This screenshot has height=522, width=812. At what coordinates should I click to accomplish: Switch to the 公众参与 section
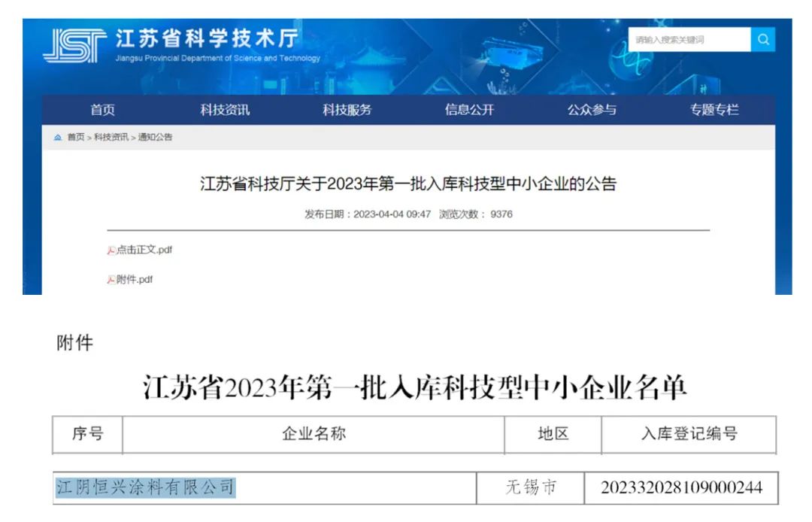coord(592,110)
